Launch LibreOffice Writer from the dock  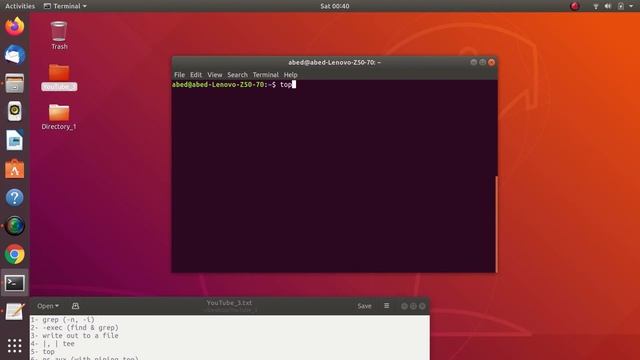(x=15, y=140)
